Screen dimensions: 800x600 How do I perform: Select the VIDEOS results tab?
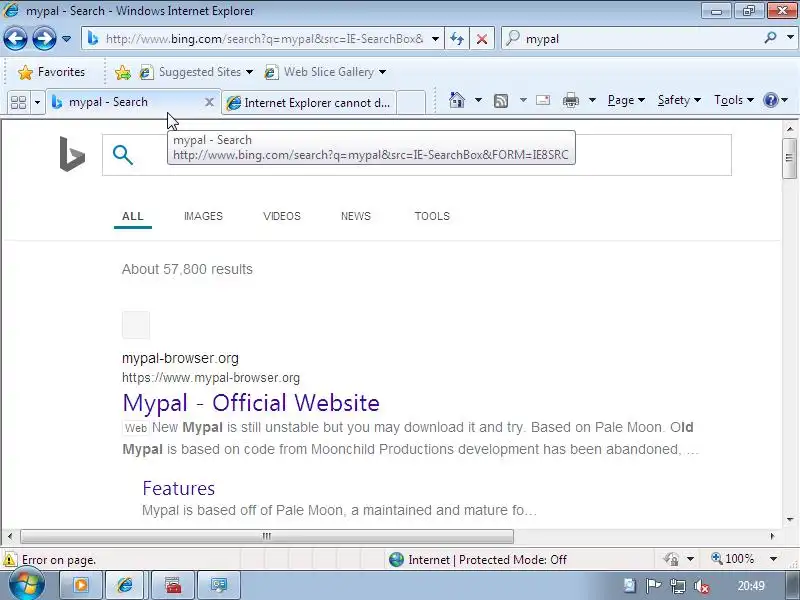point(282,216)
